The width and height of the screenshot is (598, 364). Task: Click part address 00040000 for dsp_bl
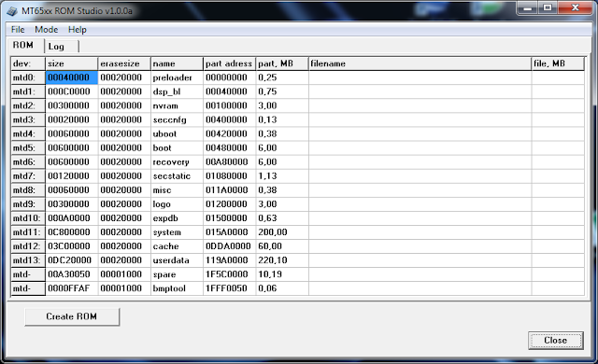pyautogui.click(x=229, y=91)
